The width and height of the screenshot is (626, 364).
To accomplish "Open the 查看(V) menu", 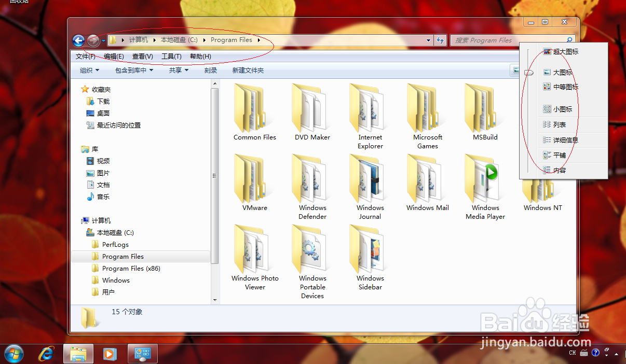I will coord(142,57).
